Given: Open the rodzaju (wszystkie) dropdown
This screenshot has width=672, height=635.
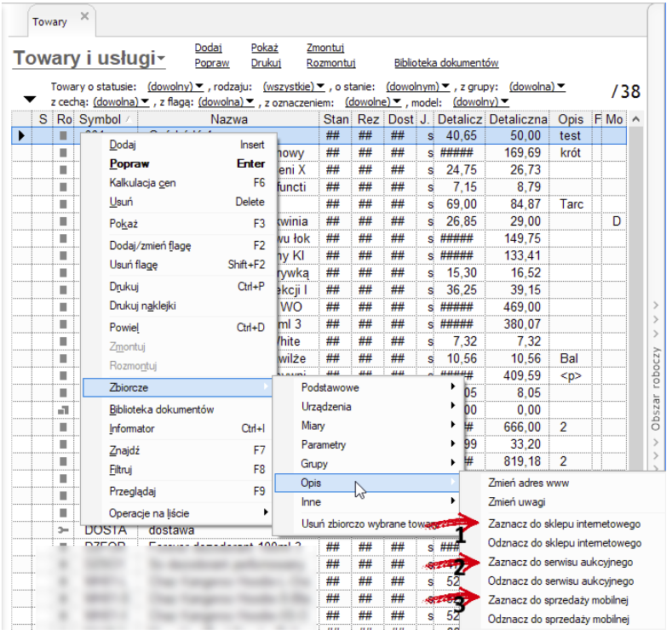Looking at the screenshot, I should coord(294,87).
